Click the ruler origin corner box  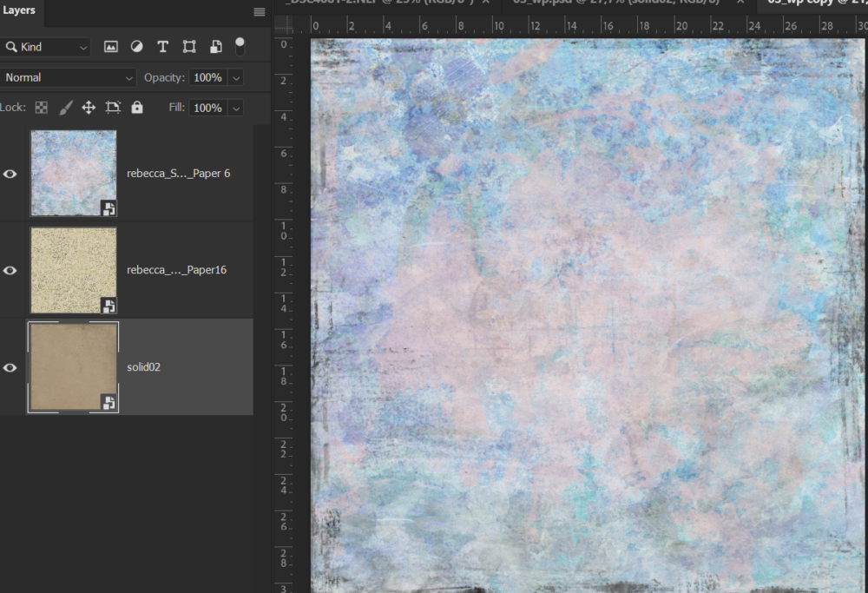[284, 25]
